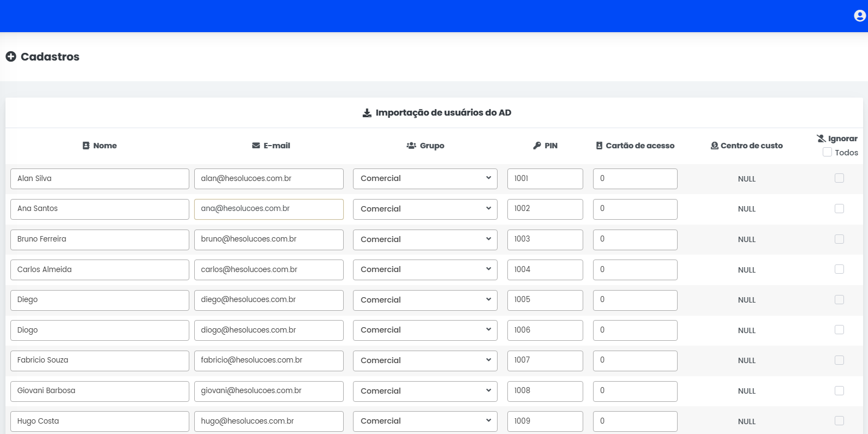Click the envelope icon in E-mail header
The width and height of the screenshot is (868, 434).
(x=256, y=146)
